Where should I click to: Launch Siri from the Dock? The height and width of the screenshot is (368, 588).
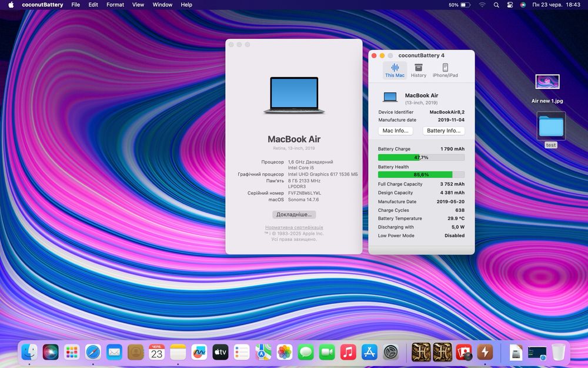click(51, 352)
